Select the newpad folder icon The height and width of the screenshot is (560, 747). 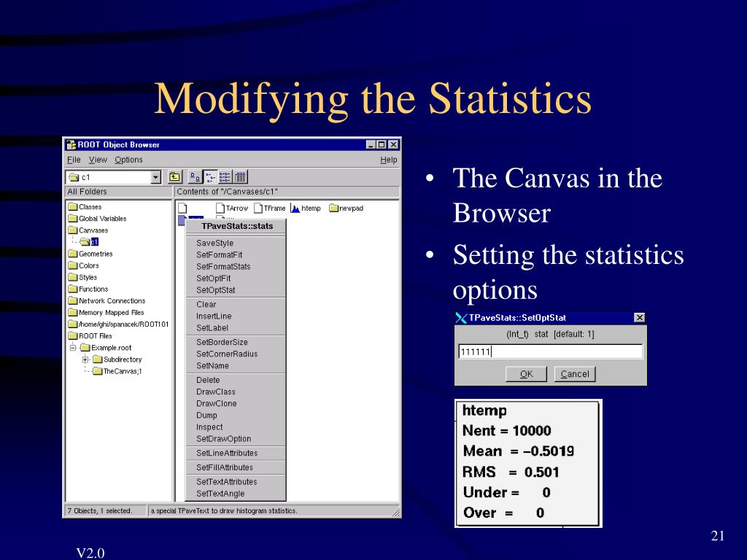click(x=333, y=208)
